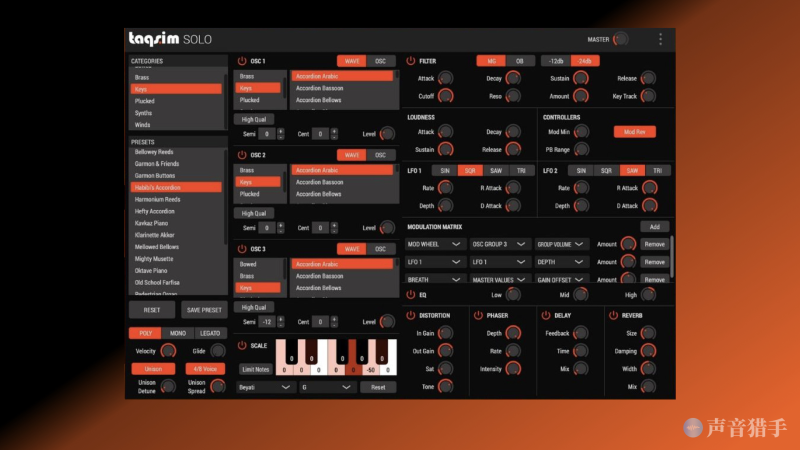Select TRI waveform for LFO 1
Image resolution: width=800 pixels, height=450 pixels.
point(520,171)
